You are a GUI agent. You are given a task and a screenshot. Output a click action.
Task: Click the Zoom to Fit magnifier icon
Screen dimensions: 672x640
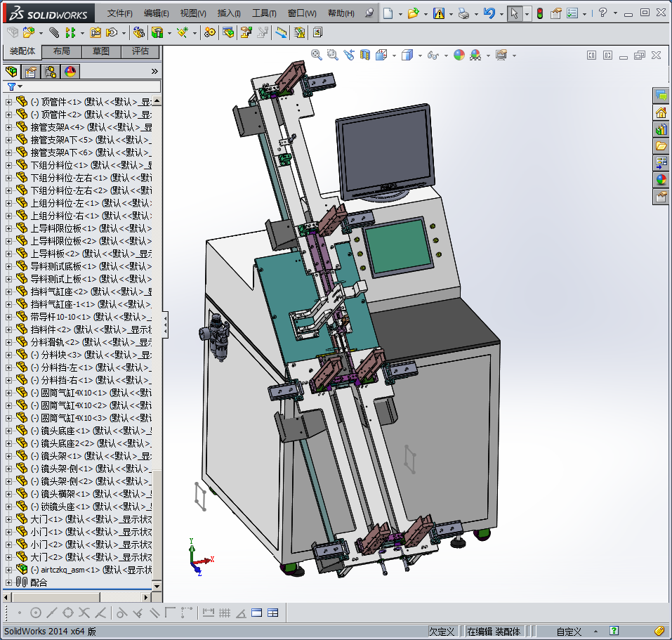(317, 55)
